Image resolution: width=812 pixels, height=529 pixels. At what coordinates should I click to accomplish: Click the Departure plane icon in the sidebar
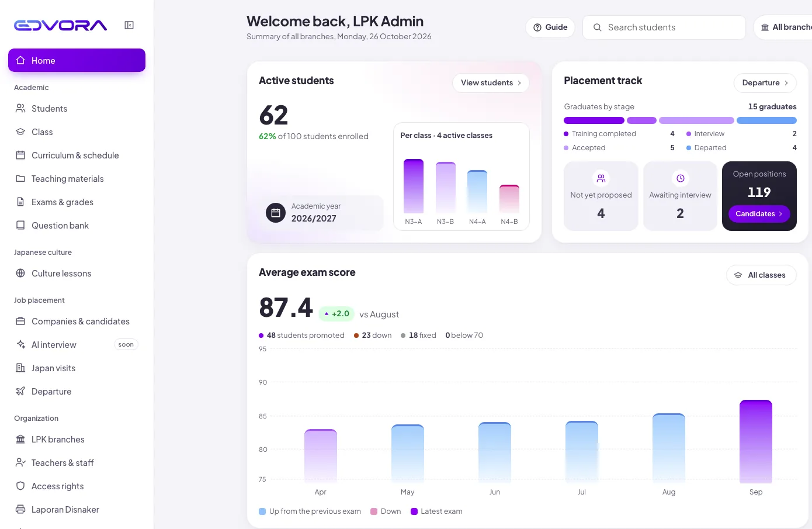coord(20,392)
